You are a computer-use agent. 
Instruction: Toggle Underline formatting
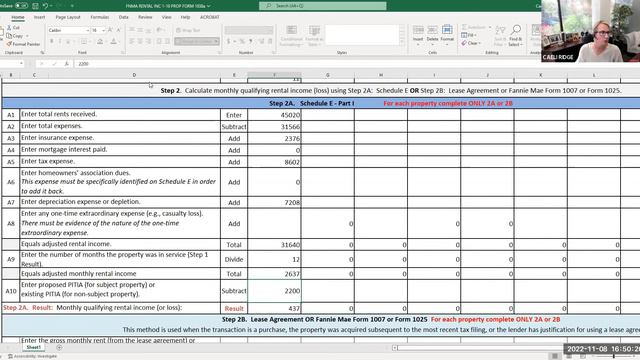coord(68,41)
